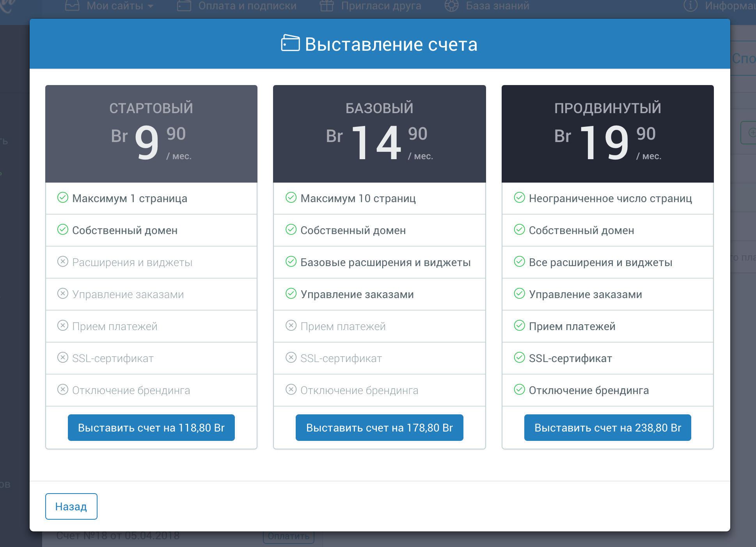Screen dimensions: 756x547
Task: Click check icon for Базовые расширения и виджеты
Action: click(x=291, y=261)
